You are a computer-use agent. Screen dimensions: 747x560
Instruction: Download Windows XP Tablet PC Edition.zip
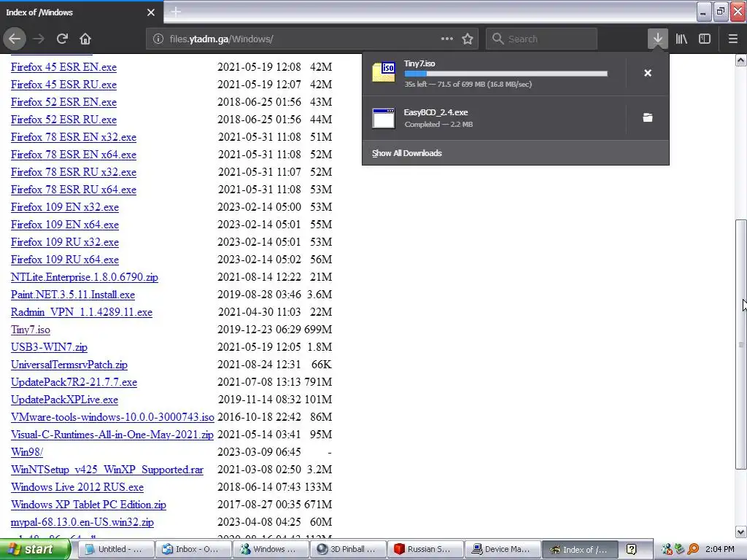tap(88, 505)
